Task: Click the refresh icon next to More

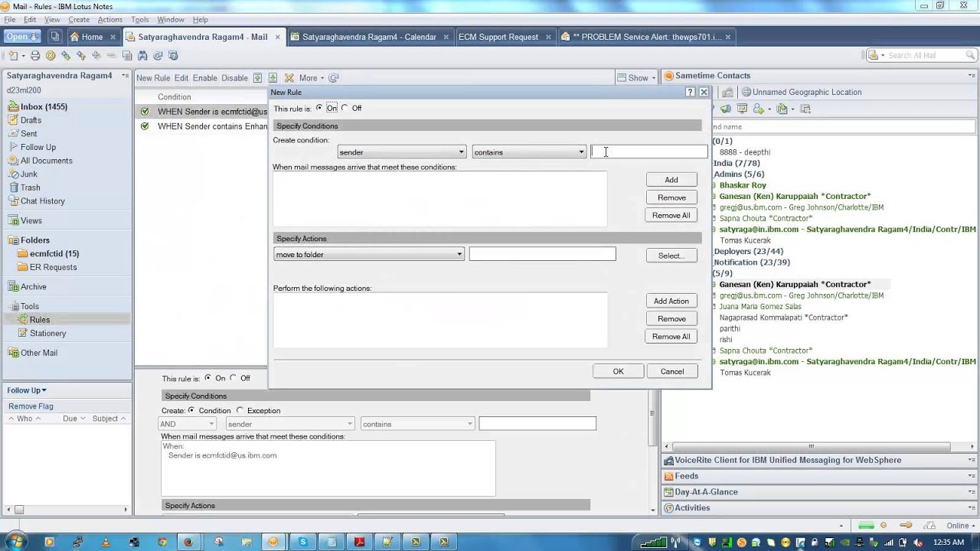Action: (x=334, y=78)
